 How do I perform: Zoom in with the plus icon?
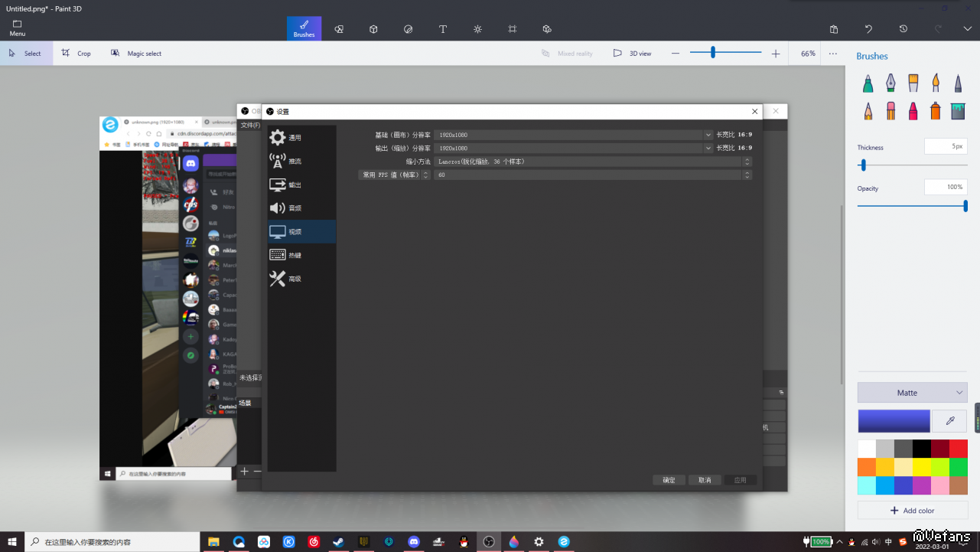tap(776, 54)
